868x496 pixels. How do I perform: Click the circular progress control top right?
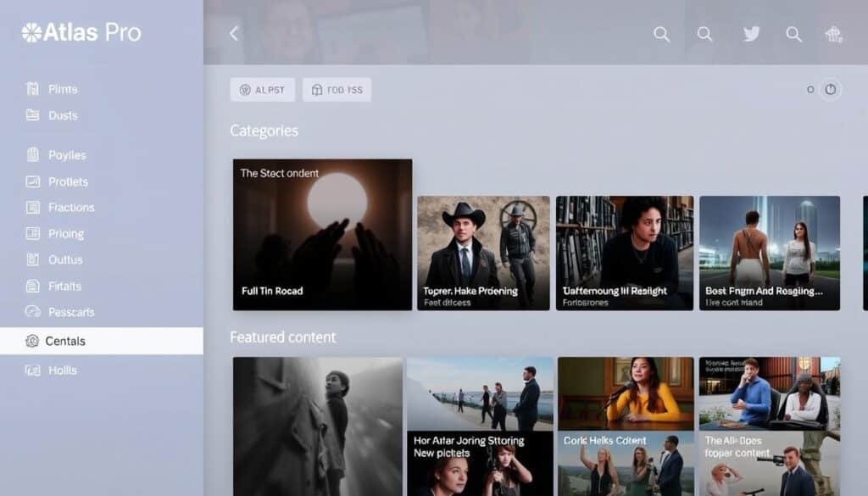[831, 88]
